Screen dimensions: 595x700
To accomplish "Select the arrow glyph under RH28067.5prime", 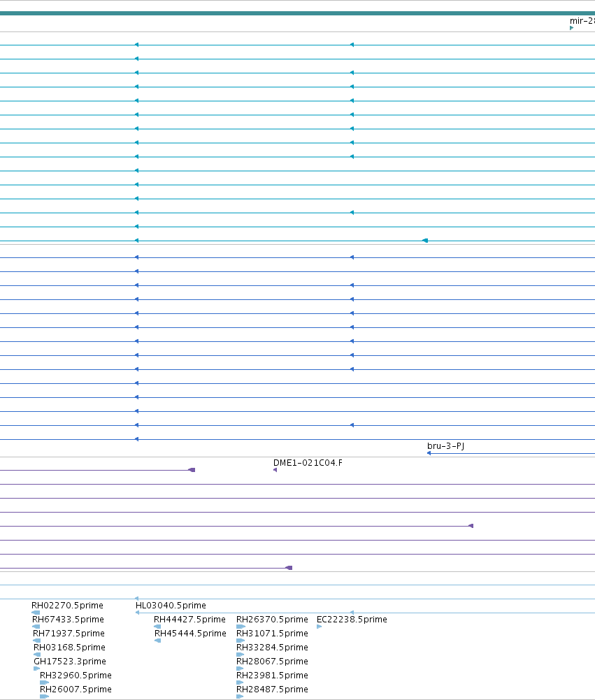I will pyautogui.click(x=240, y=669).
